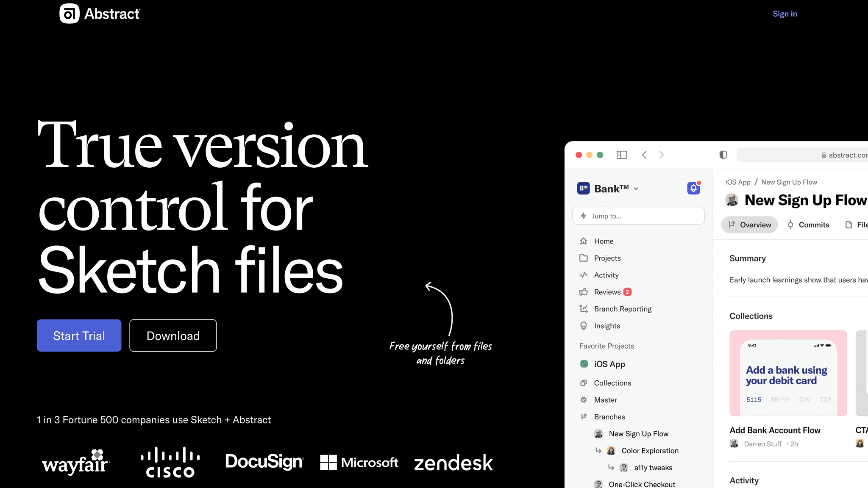Open Branch Reporting in sidebar
The height and width of the screenshot is (488, 868).
(623, 309)
